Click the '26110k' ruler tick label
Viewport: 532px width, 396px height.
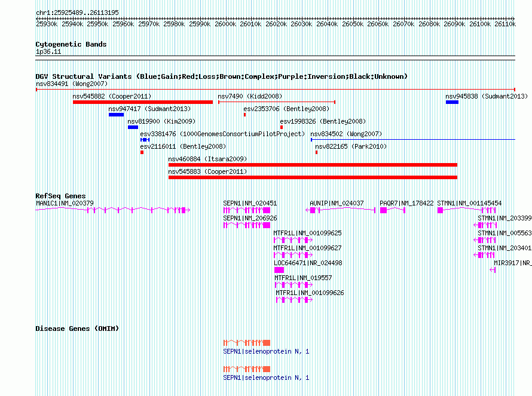click(x=505, y=24)
